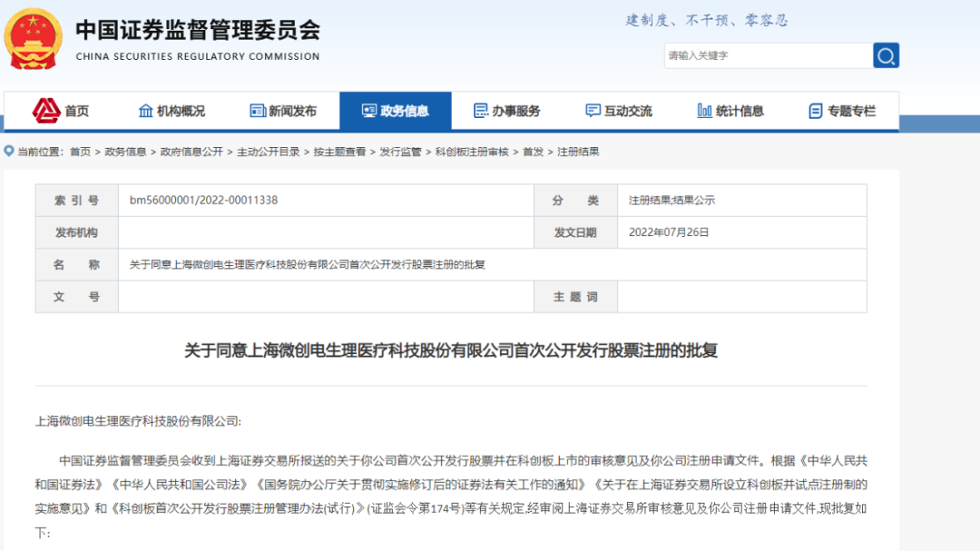This screenshot has width=980, height=551.
Task: Click the national emblem logo
Action: [34, 39]
